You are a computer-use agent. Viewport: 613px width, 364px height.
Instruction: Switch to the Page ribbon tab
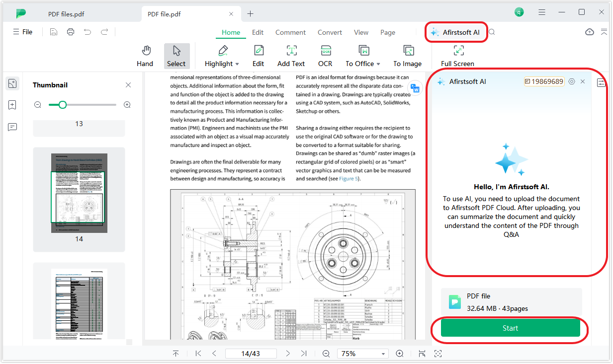click(x=388, y=32)
